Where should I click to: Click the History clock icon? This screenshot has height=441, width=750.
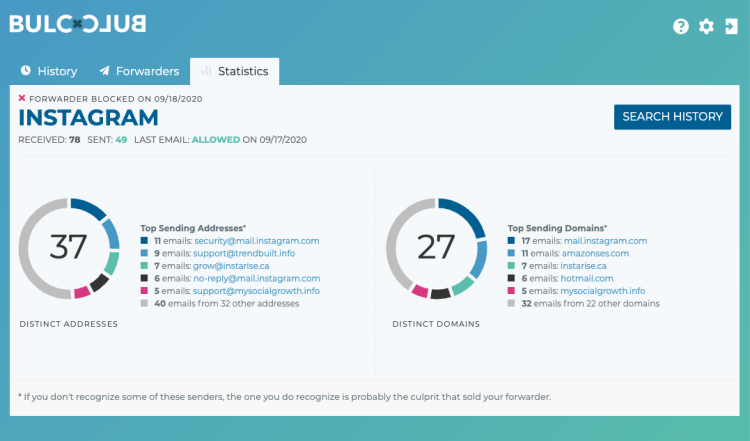click(26, 71)
